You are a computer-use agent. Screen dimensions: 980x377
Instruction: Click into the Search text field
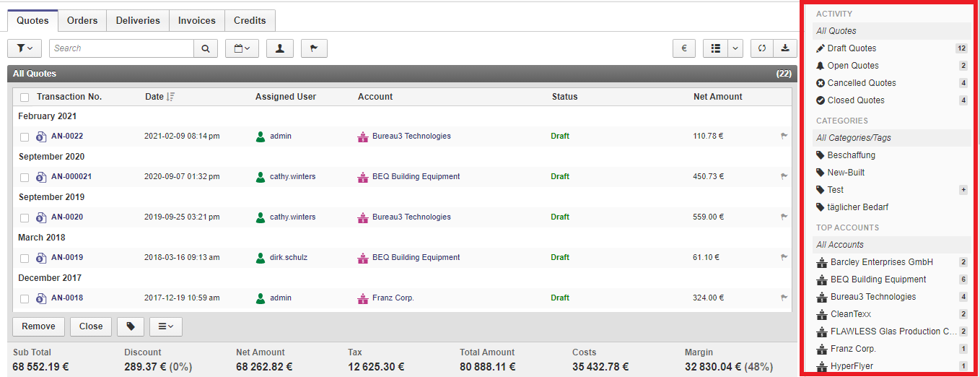tap(121, 48)
